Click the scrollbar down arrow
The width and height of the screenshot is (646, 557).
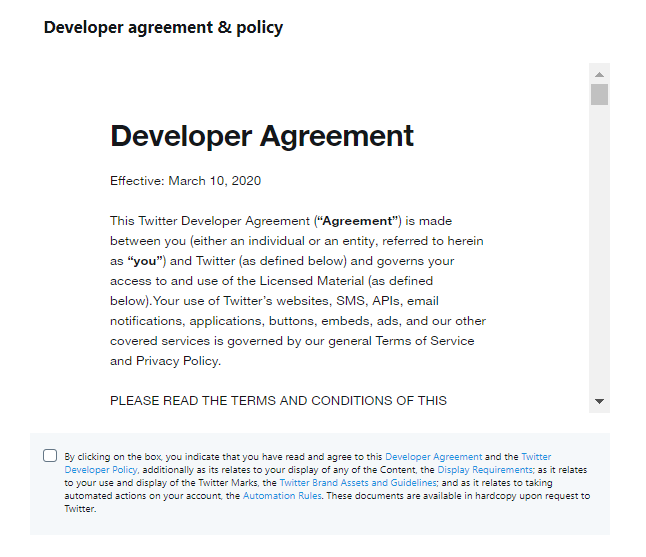(599, 401)
